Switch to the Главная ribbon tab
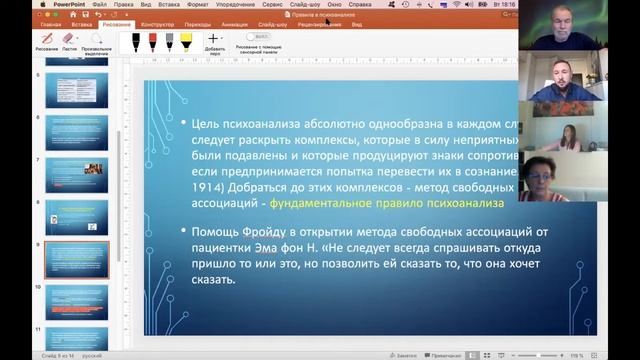 pyautogui.click(x=51, y=24)
